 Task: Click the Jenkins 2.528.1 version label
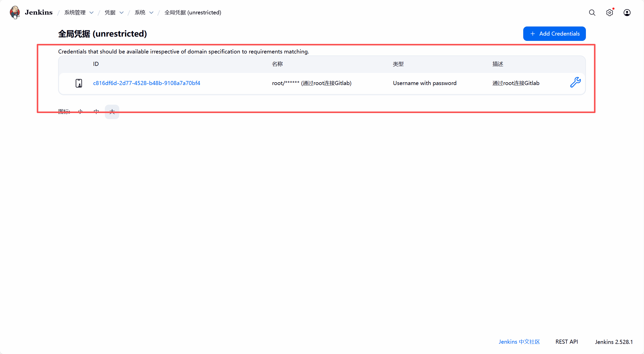pyautogui.click(x=614, y=342)
